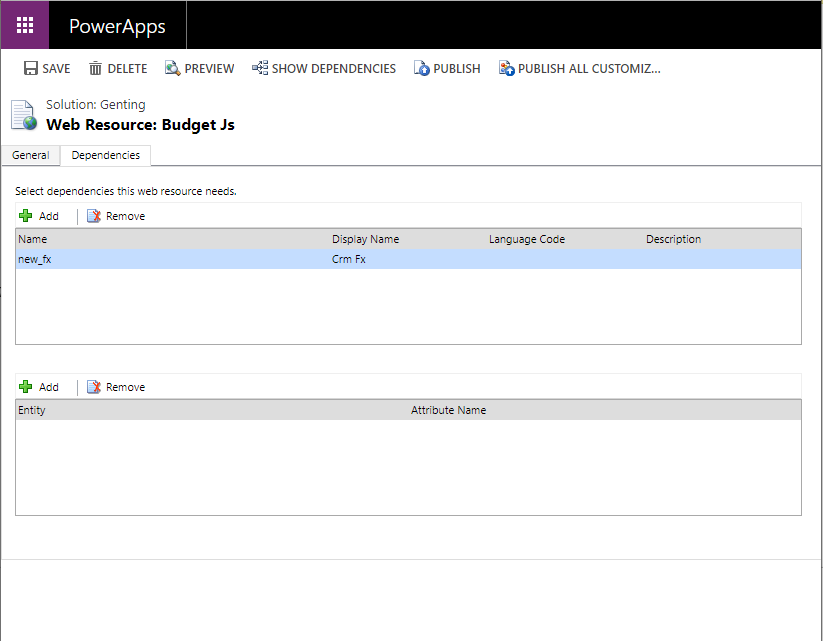This screenshot has height=641, width=823.
Task: Click the PUBLISH toolbar label
Action: [457, 69]
